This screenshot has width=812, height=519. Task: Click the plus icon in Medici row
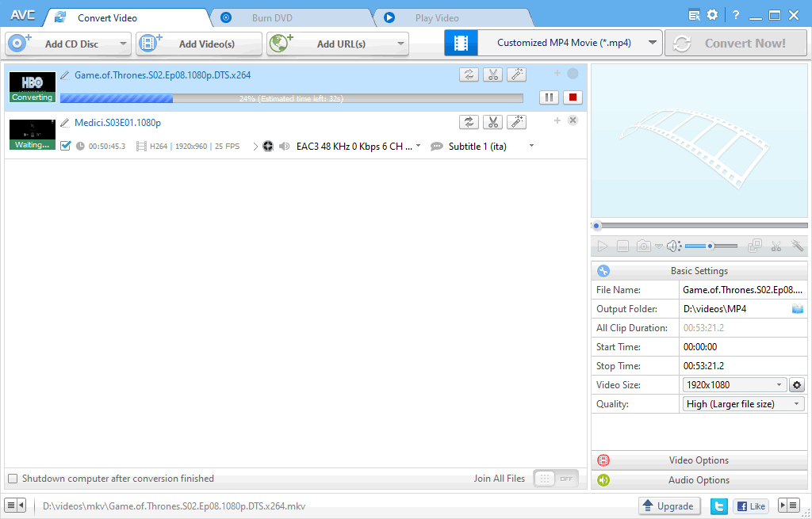557,120
